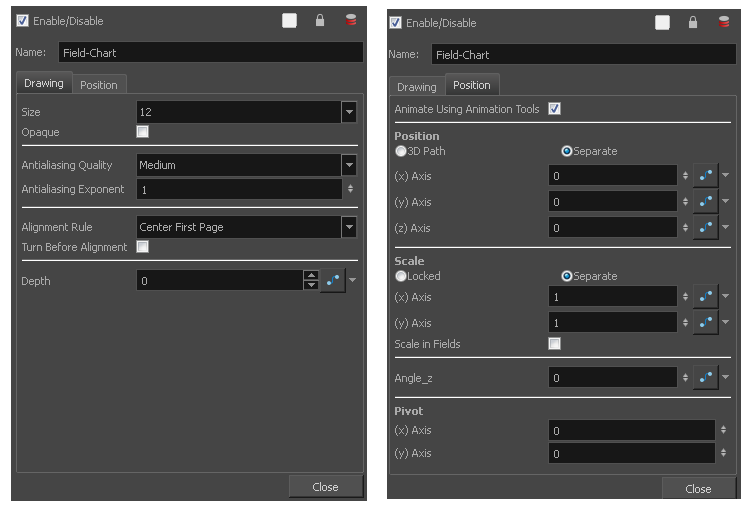Select Separate radio under Position
Image resolution: width=753 pixels, height=513 pixels.
pos(567,151)
